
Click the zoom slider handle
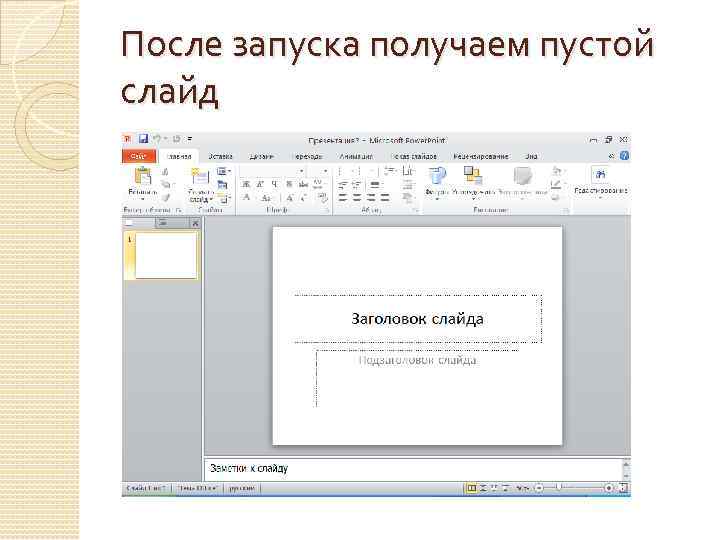coord(559,488)
